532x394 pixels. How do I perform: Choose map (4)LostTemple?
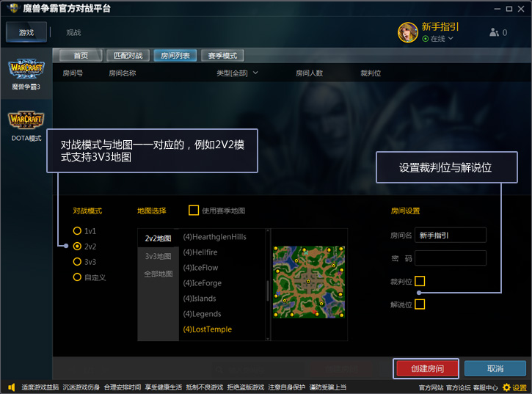pos(208,329)
